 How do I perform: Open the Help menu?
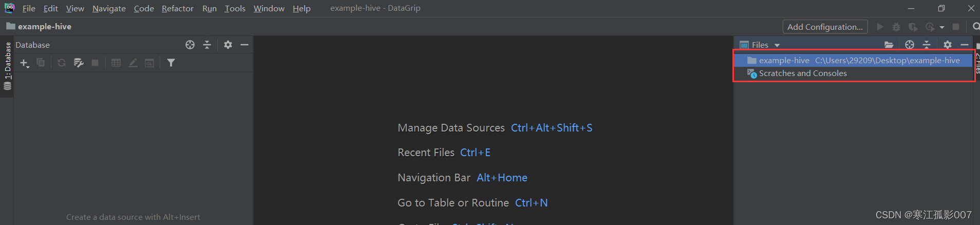301,8
